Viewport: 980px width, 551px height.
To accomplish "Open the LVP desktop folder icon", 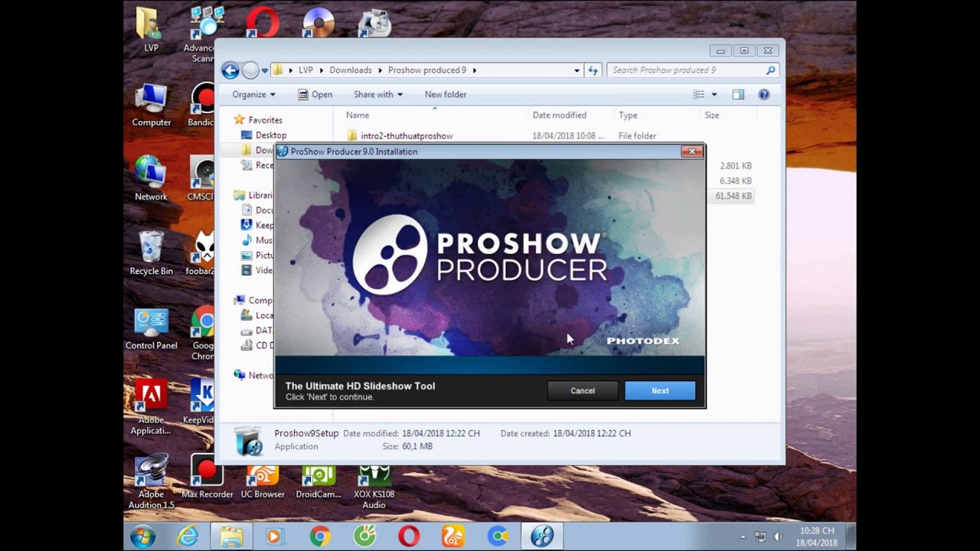I will coord(151,30).
